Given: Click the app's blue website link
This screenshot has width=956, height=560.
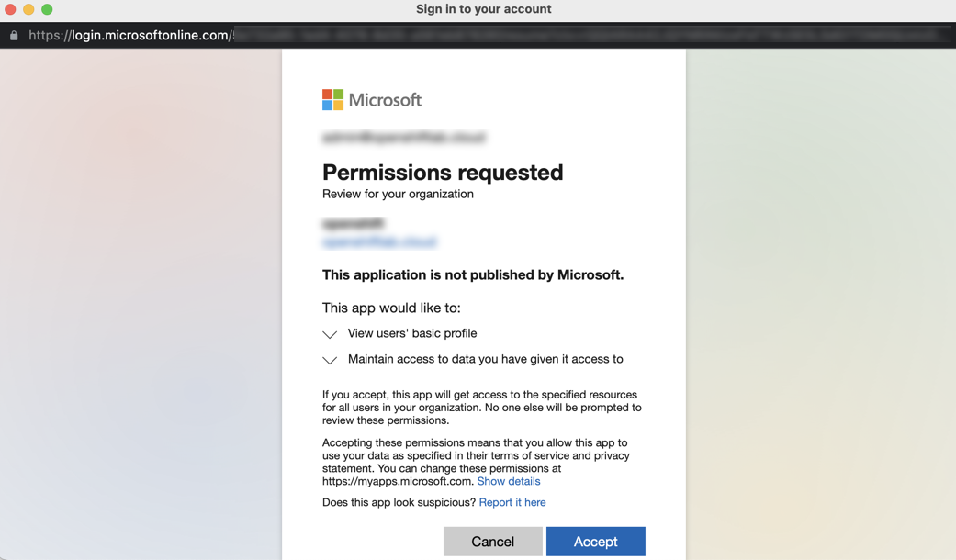Looking at the screenshot, I should coord(379,241).
